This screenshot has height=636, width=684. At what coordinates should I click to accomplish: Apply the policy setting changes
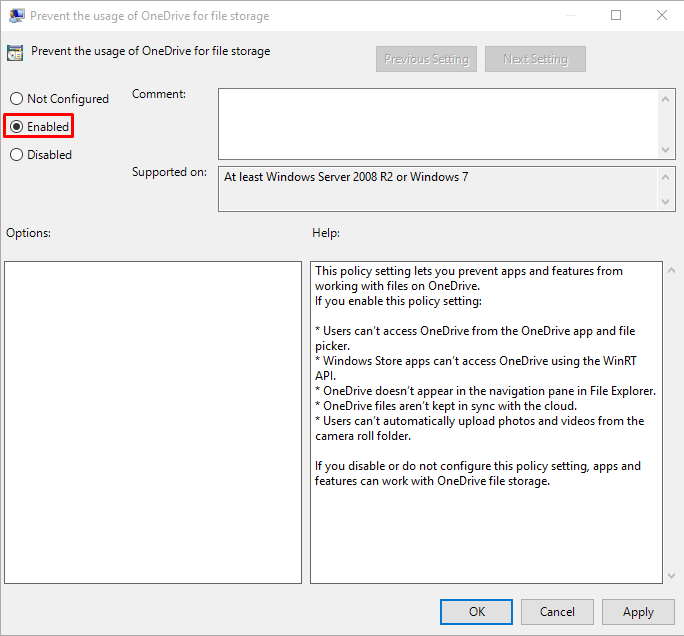coord(638,612)
